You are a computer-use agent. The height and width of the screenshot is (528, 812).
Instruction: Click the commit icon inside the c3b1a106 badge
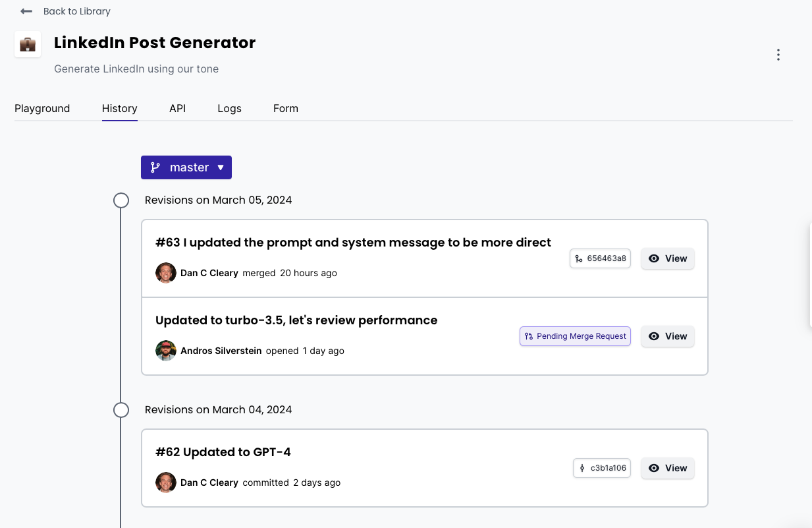pyautogui.click(x=582, y=468)
